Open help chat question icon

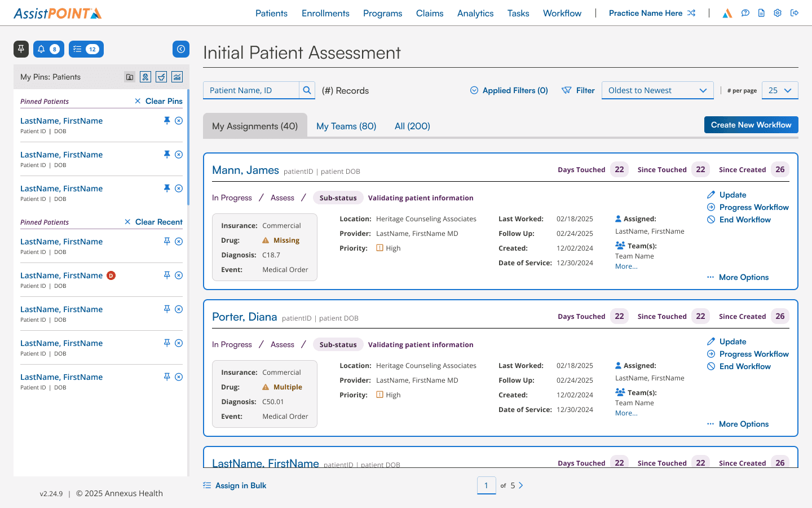tap(745, 13)
